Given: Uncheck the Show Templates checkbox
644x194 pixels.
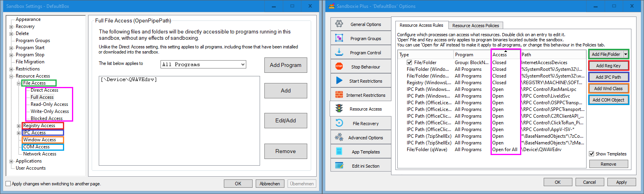Looking at the screenshot, I should (592, 154).
